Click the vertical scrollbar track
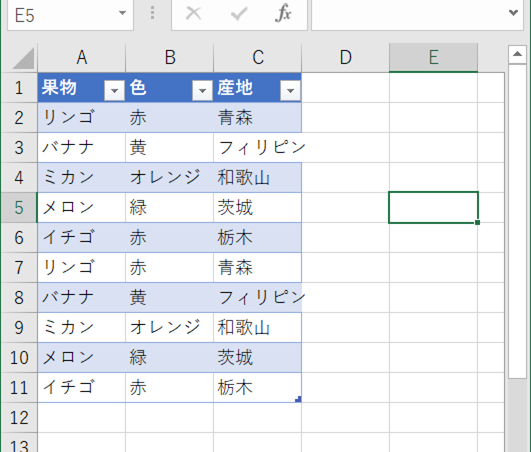Image resolution: width=531 pixels, height=452 pixels. click(517, 220)
